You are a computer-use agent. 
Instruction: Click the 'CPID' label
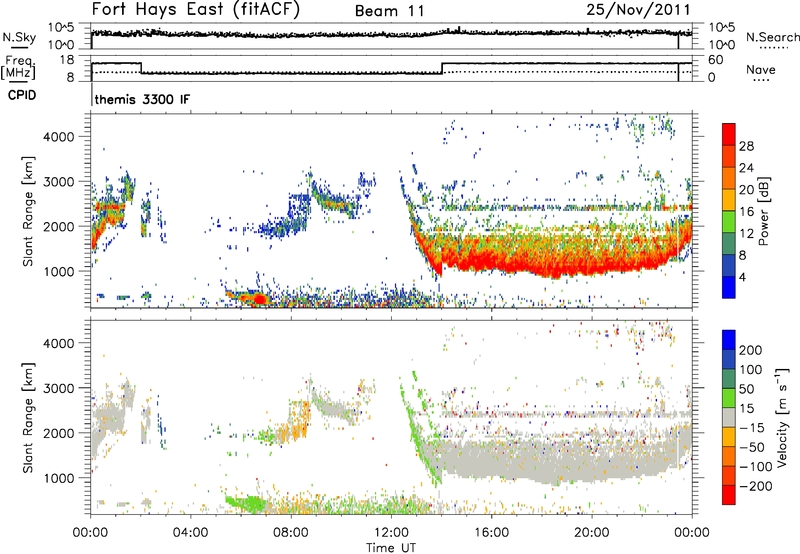(22, 95)
